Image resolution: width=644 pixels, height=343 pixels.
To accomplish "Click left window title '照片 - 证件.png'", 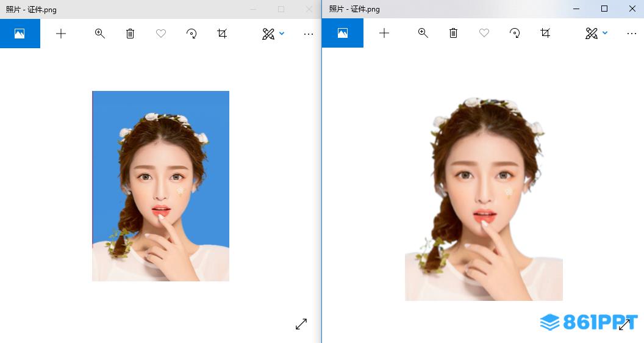I will (x=31, y=9).
